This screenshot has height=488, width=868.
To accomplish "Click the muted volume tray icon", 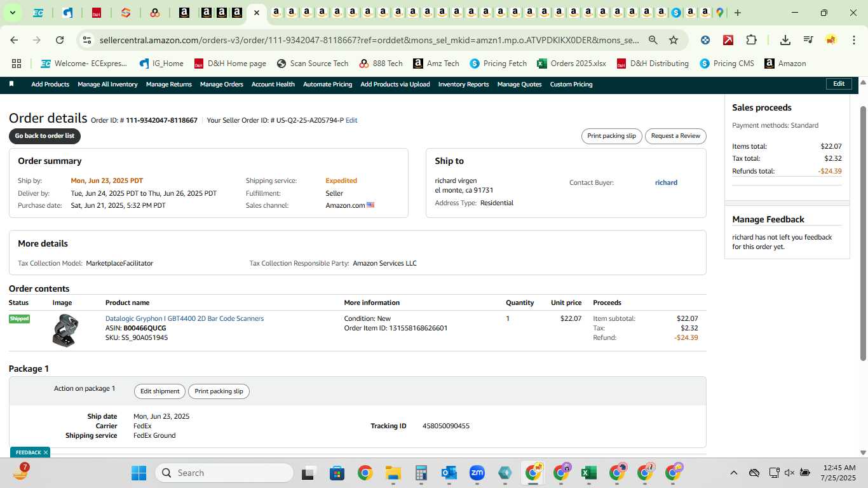I will (x=789, y=473).
